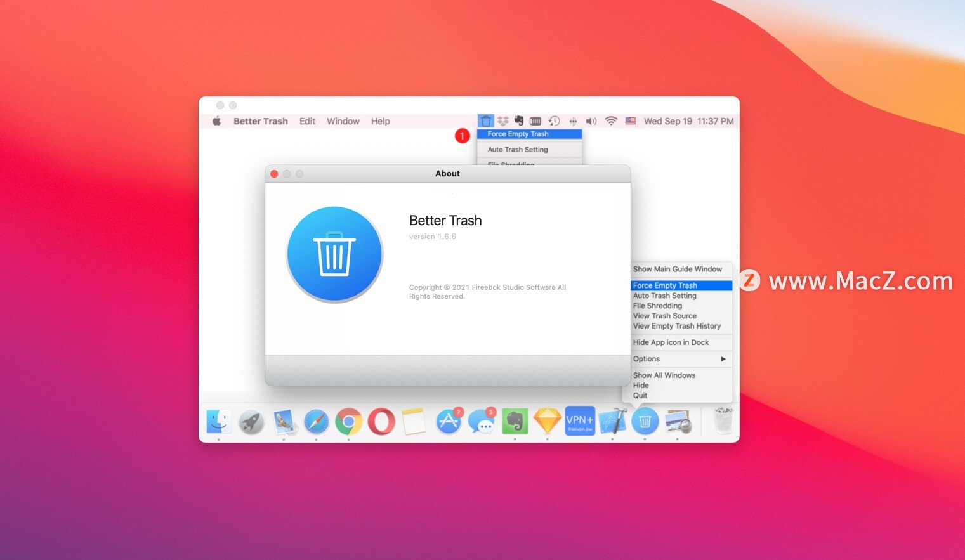Open the green Evernote icon in the Dock
965x560 pixels.
[515, 421]
